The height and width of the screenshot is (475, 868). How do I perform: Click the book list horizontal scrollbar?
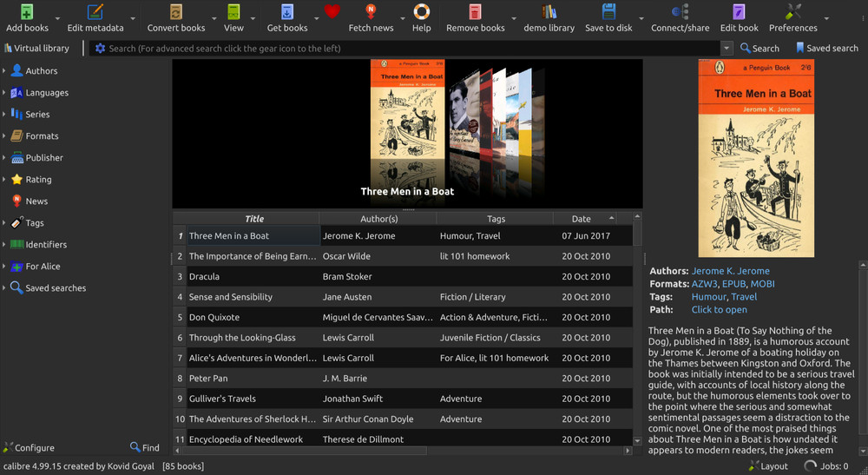coord(403,451)
